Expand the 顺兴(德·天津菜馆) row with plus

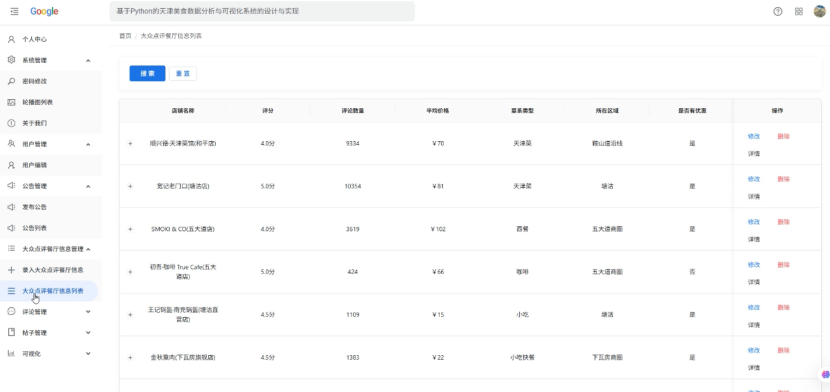[130, 143]
